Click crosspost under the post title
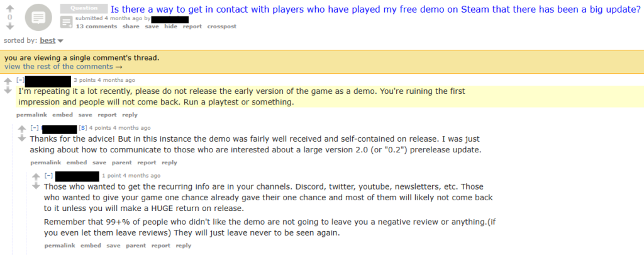Viewport: 644px width, 262px height. (222, 26)
